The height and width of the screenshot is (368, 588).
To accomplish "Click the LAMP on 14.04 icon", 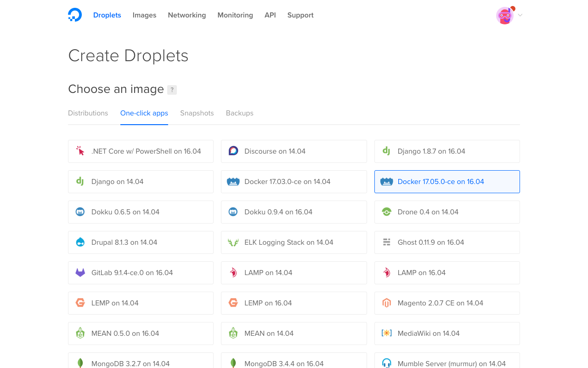I will (233, 272).
